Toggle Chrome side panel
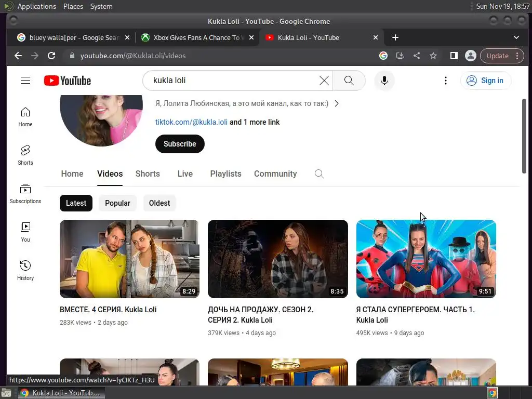The height and width of the screenshot is (399, 532). tap(454, 56)
